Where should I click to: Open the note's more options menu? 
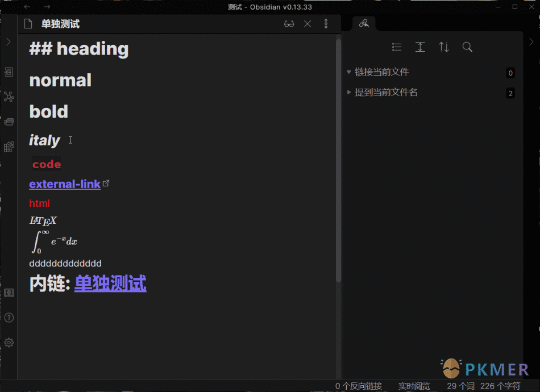pos(326,24)
